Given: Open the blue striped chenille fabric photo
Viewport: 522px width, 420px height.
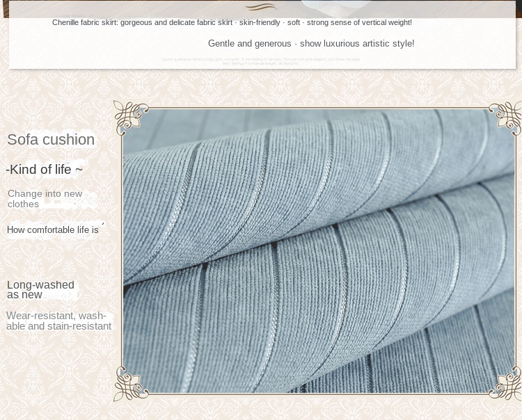Looking at the screenshot, I should 319,250.
